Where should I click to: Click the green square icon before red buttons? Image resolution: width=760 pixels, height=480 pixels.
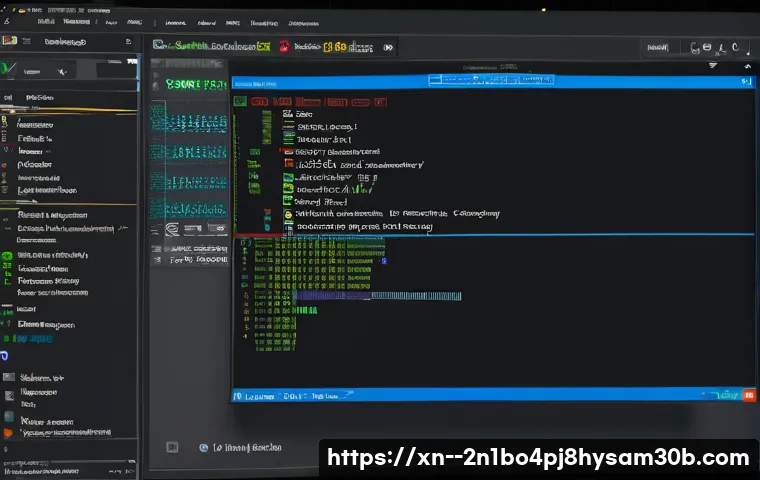coord(240,101)
